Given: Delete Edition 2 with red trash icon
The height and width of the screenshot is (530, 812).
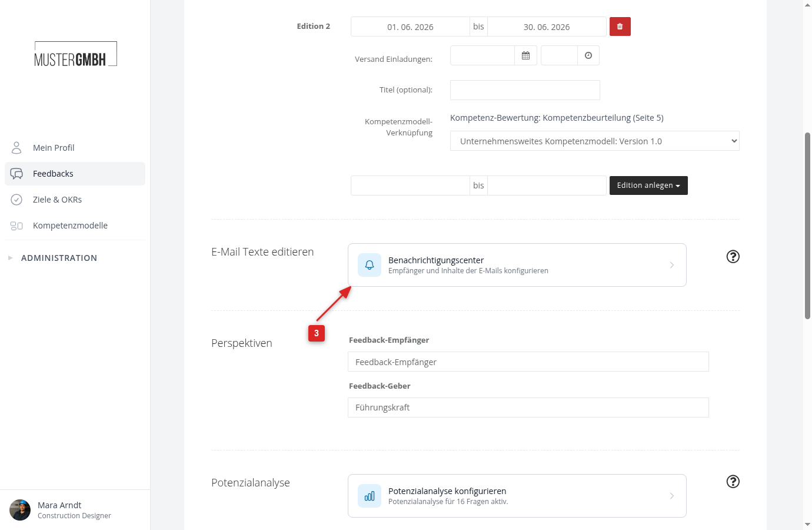Looking at the screenshot, I should 620,26.
